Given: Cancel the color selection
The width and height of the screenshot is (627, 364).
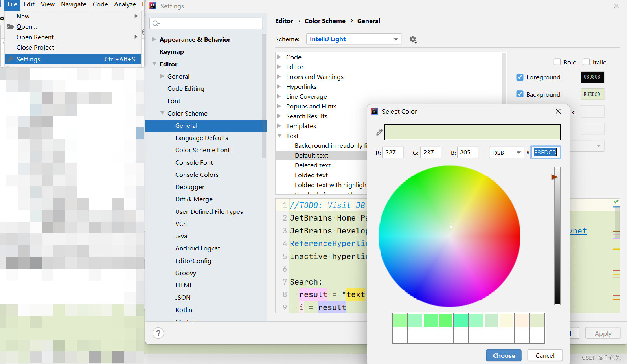Looking at the screenshot, I should (x=545, y=355).
